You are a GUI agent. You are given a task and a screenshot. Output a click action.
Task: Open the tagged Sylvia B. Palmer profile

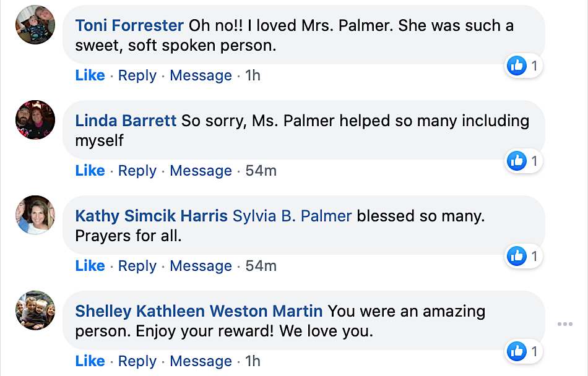point(292,216)
